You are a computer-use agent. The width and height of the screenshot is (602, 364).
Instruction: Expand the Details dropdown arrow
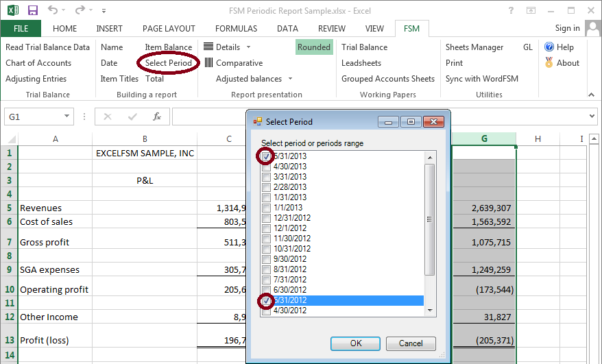tap(248, 47)
